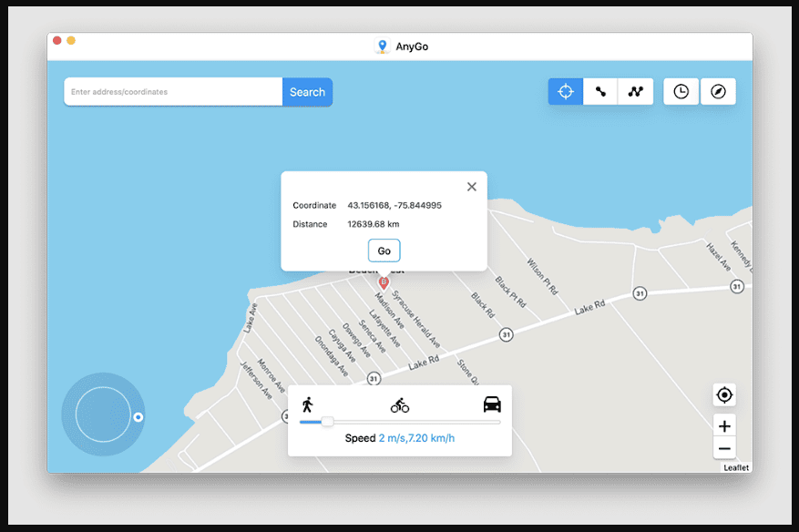Open the compass icon button
The height and width of the screenshot is (532, 799).
(x=718, y=92)
